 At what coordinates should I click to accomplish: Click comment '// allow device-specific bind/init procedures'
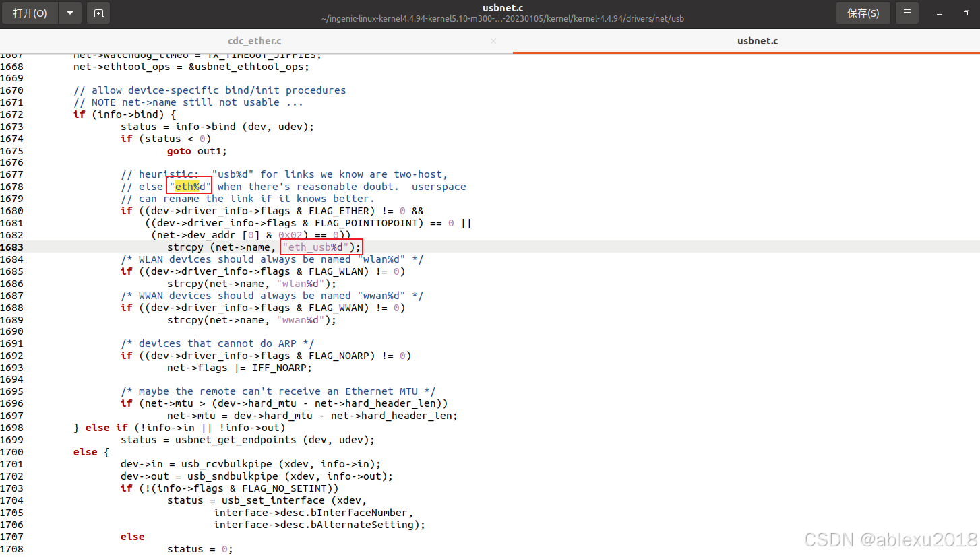(210, 90)
